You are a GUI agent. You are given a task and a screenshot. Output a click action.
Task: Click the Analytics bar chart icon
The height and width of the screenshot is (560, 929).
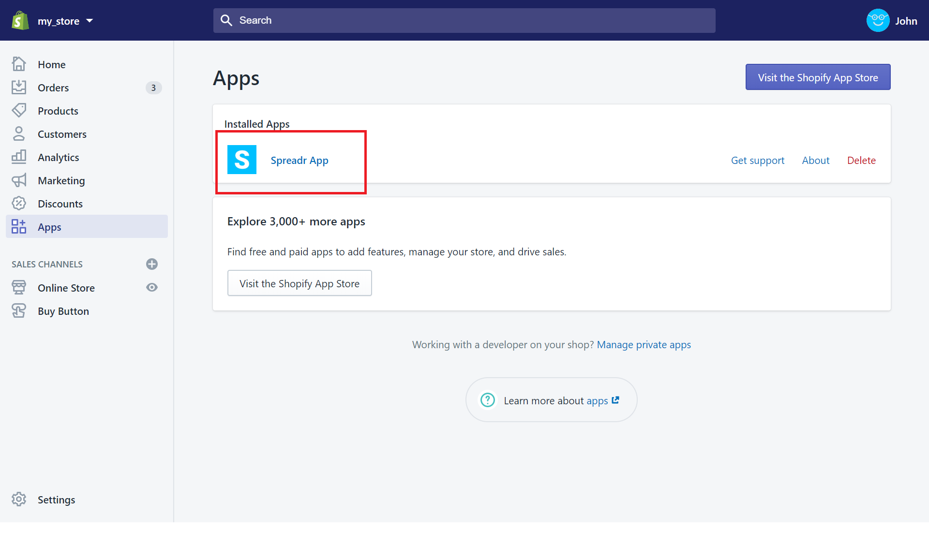coord(19,157)
